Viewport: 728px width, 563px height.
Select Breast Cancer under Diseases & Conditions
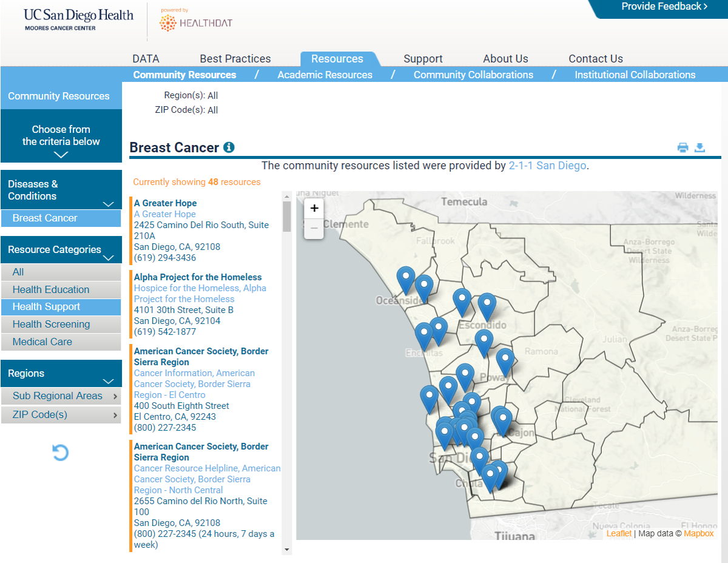[61, 218]
